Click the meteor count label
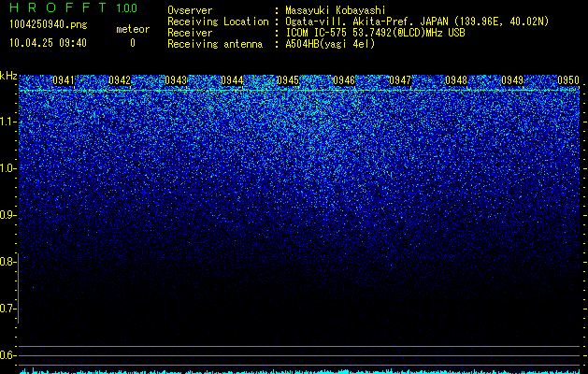The width and height of the screenshot is (588, 374). pos(133,29)
